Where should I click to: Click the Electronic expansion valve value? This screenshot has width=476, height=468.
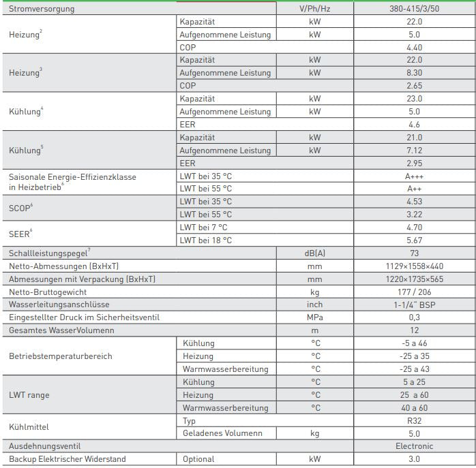pyautogui.click(x=414, y=446)
